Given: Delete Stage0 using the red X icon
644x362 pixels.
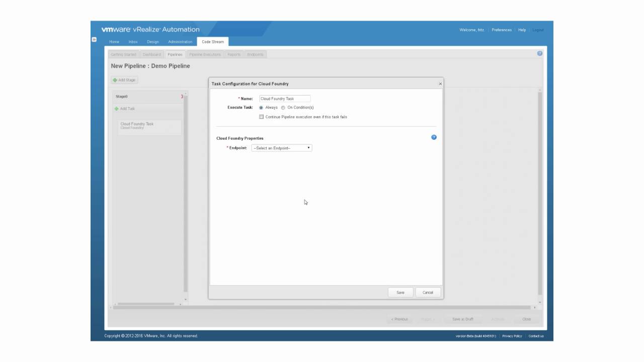Looking at the screenshot, I should (x=182, y=97).
